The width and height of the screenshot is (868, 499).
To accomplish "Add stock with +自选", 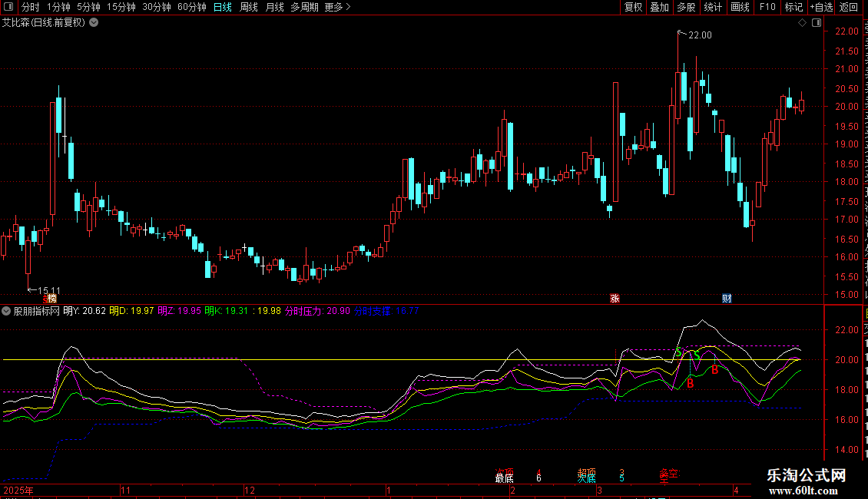I will [821, 7].
